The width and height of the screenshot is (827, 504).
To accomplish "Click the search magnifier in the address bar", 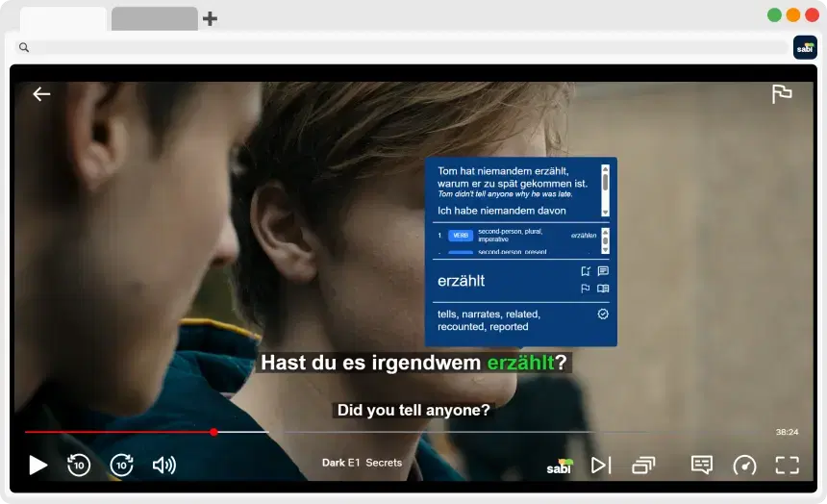I will [x=24, y=47].
